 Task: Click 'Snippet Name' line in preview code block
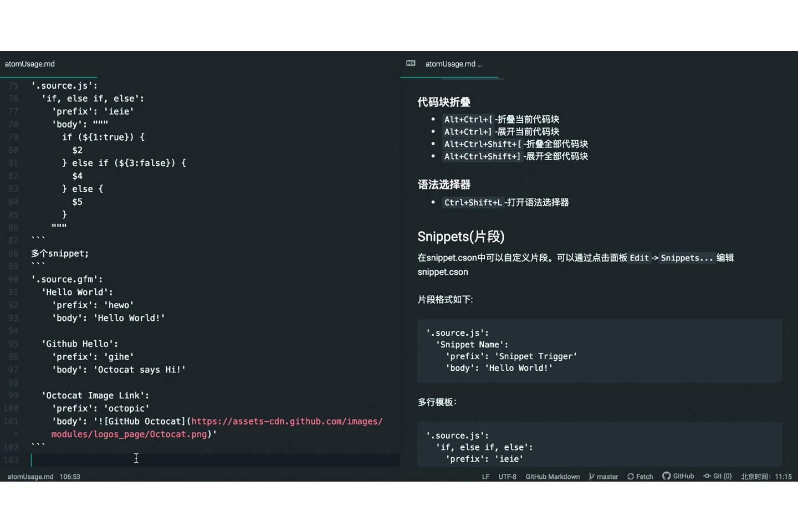[x=472, y=345]
